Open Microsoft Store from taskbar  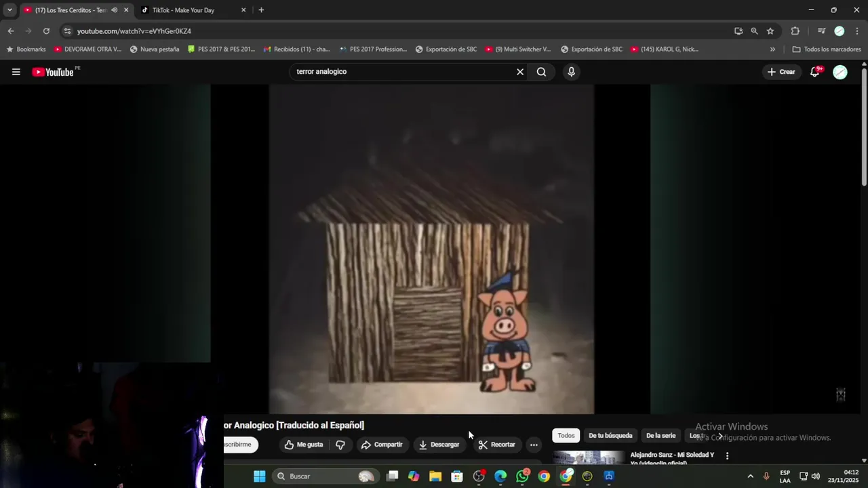(457, 476)
